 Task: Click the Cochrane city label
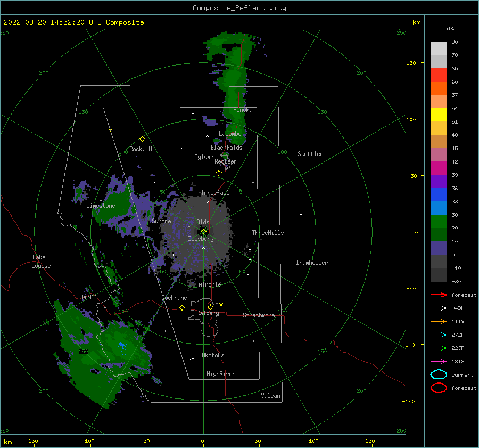pyautogui.click(x=174, y=298)
